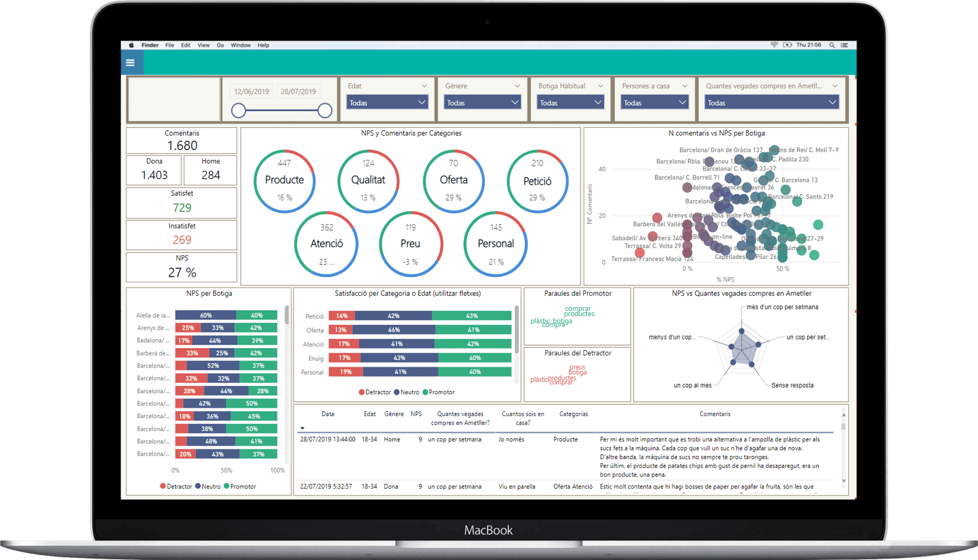Click the left date slider handle
The height and width of the screenshot is (560, 978).
click(239, 110)
